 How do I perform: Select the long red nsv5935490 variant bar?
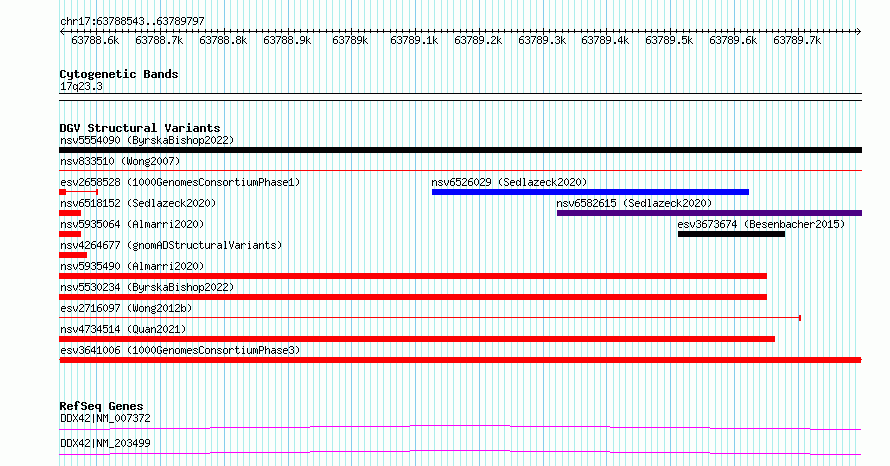(x=413, y=276)
